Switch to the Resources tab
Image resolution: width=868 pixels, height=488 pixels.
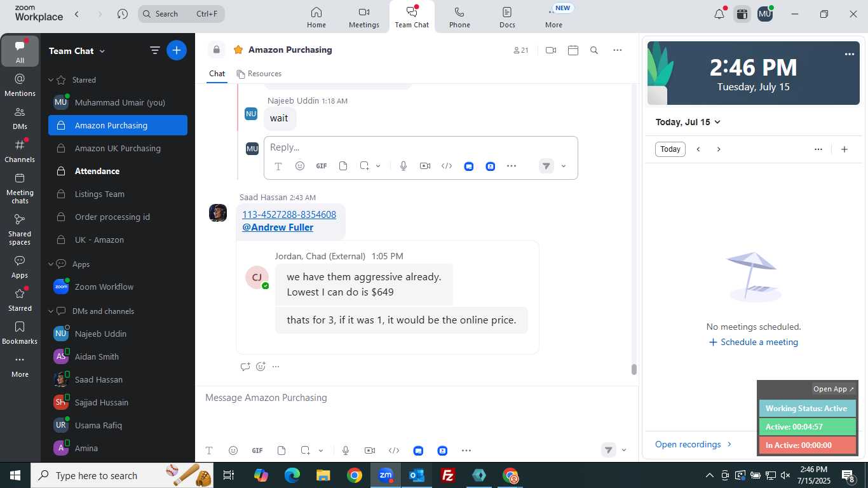(259, 74)
